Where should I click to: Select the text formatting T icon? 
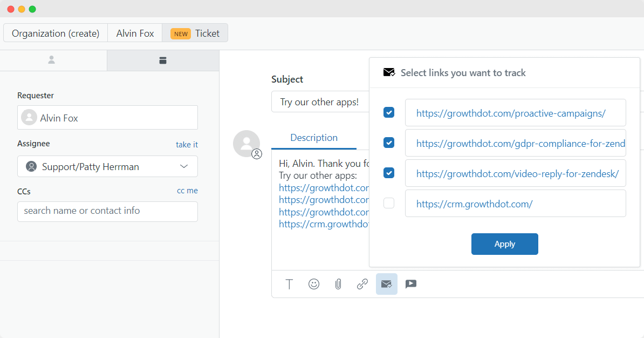[289, 283]
